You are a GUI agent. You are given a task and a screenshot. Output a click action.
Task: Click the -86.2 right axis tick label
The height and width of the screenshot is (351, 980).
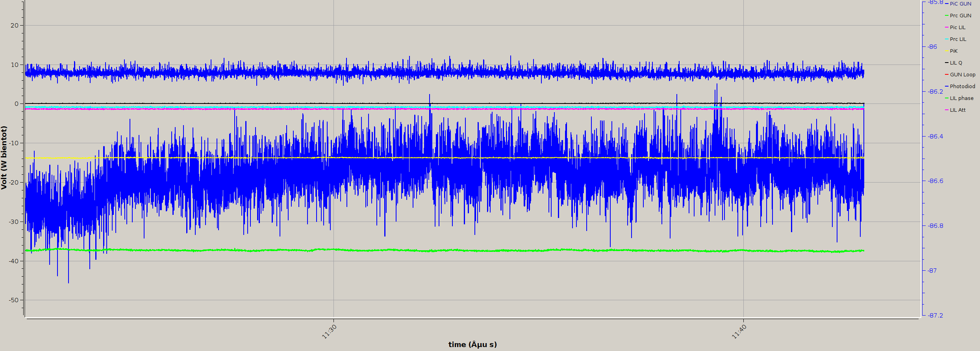coord(936,92)
